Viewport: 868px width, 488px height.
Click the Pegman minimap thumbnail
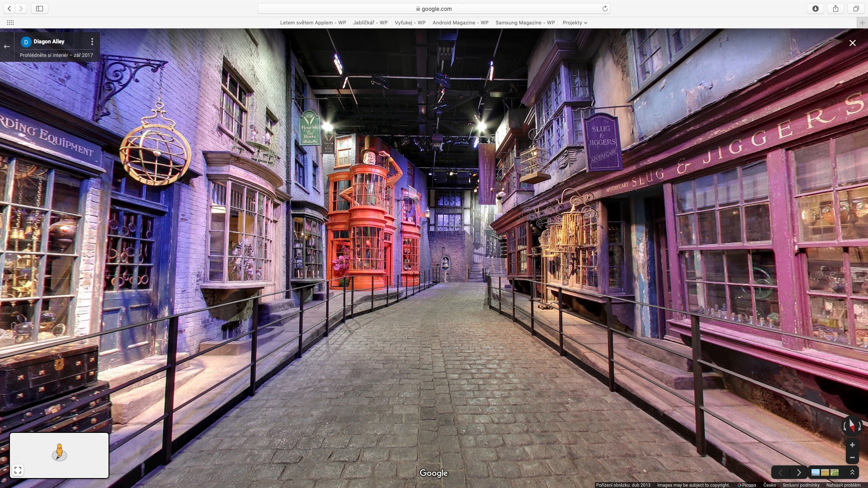coord(59,452)
